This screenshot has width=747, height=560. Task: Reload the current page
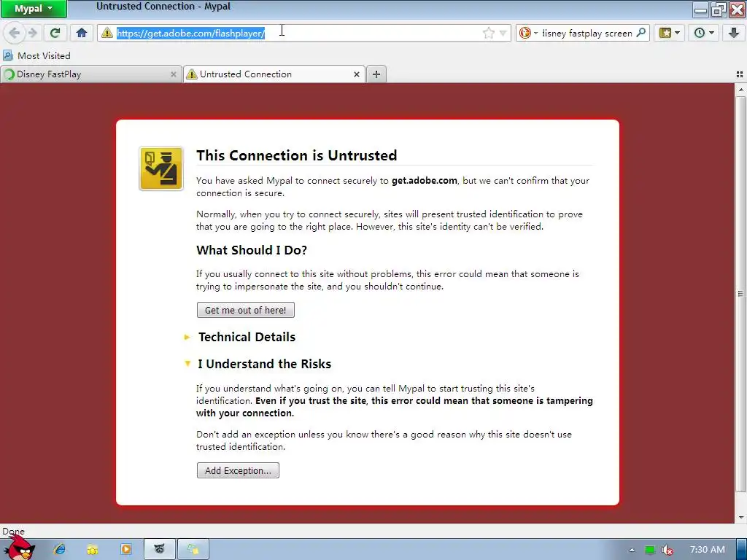click(x=55, y=33)
